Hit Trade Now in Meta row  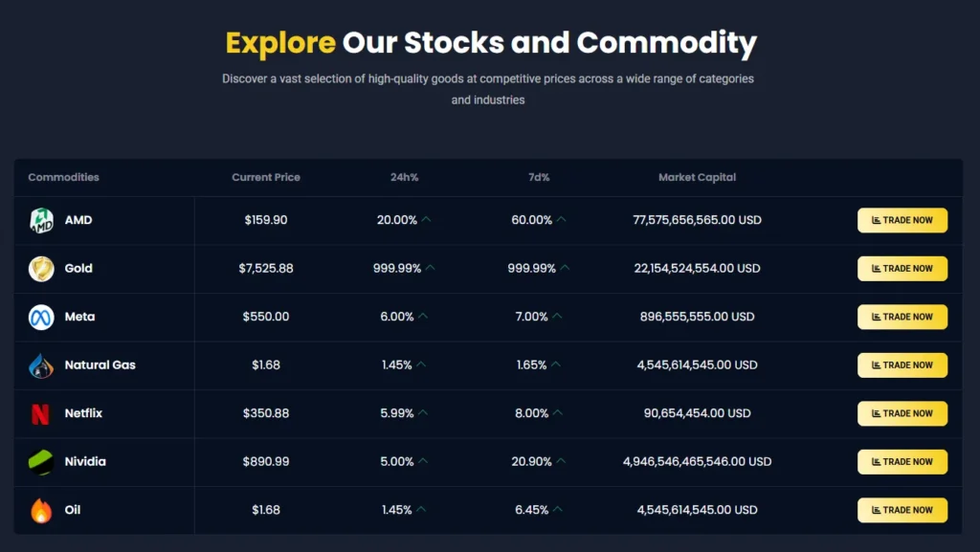tap(902, 317)
